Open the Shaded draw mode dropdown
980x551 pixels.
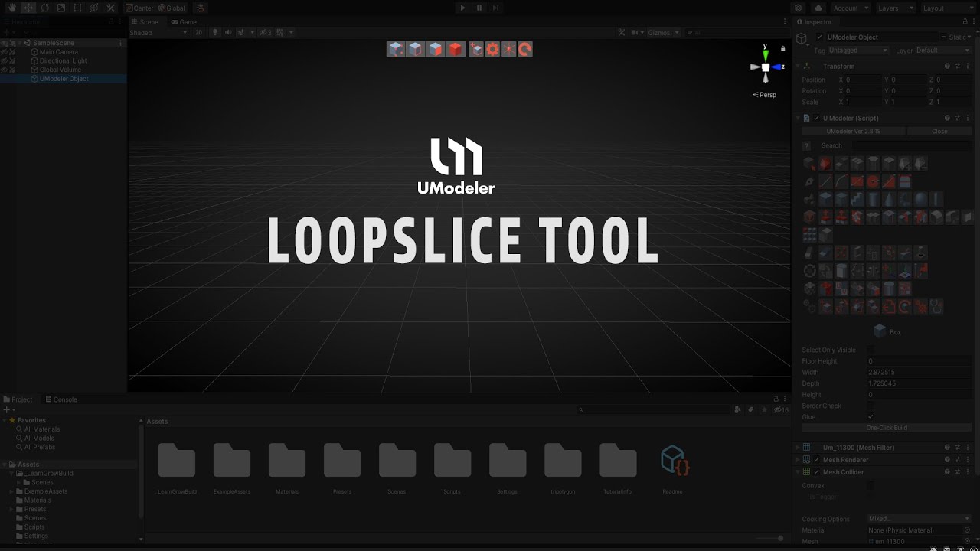pyautogui.click(x=158, y=32)
